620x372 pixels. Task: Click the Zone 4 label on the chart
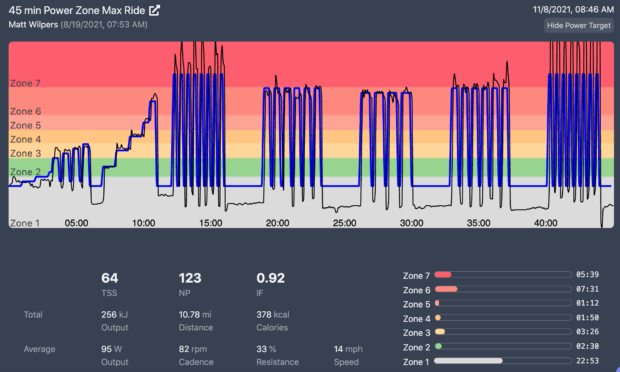pyautogui.click(x=25, y=140)
